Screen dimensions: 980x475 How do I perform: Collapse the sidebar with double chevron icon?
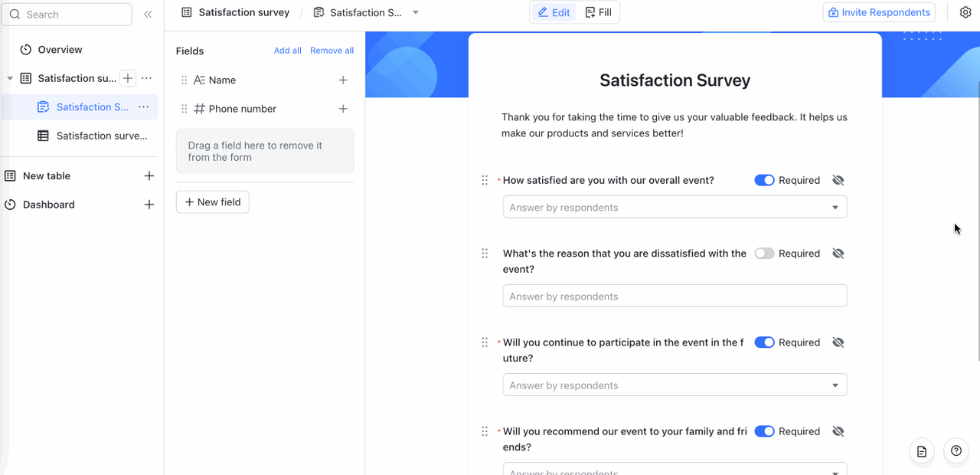coord(148,15)
